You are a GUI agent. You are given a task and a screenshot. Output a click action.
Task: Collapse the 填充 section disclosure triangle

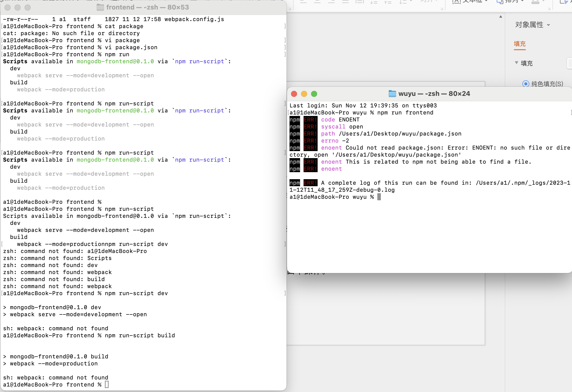click(x=516, y=63)
